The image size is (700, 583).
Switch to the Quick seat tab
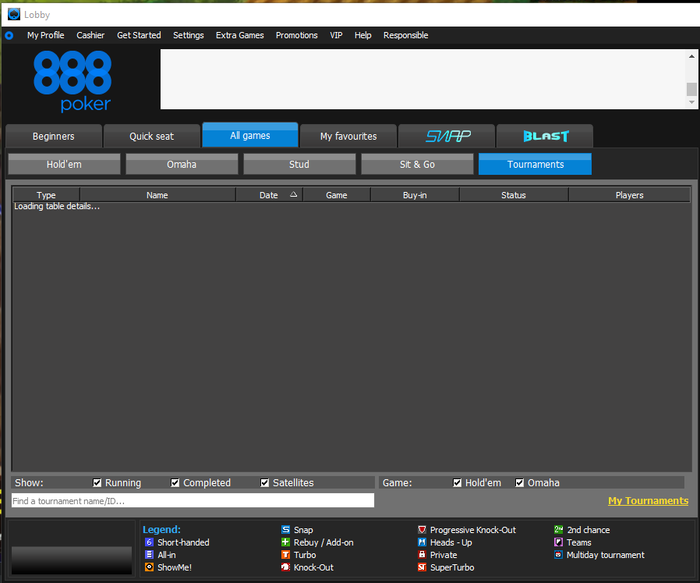152,136
